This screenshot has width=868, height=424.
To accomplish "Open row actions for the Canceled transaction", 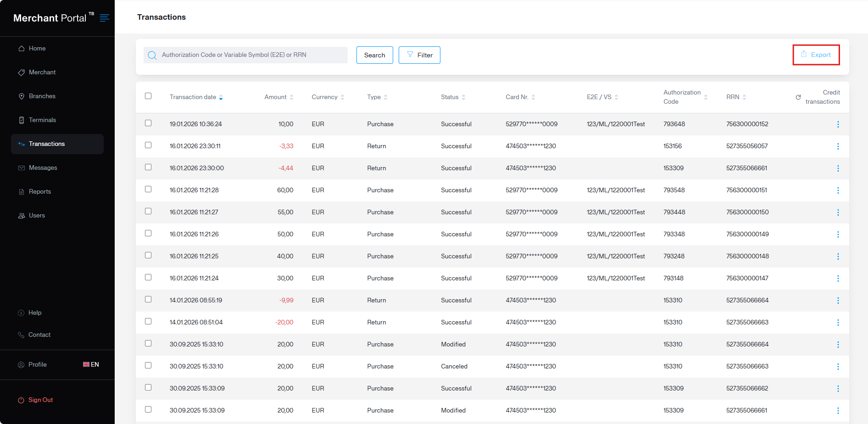I will (838, 367).
